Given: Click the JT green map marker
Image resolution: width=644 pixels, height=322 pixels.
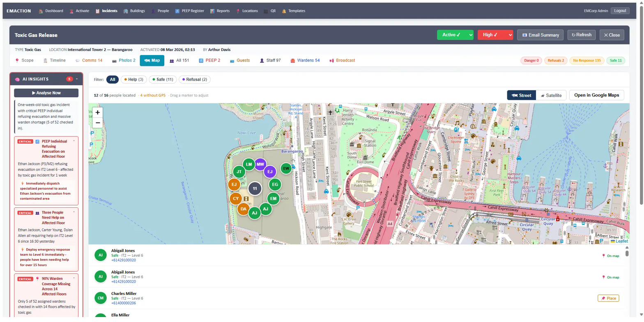Looking at the screenshot, I should point(239,172).
